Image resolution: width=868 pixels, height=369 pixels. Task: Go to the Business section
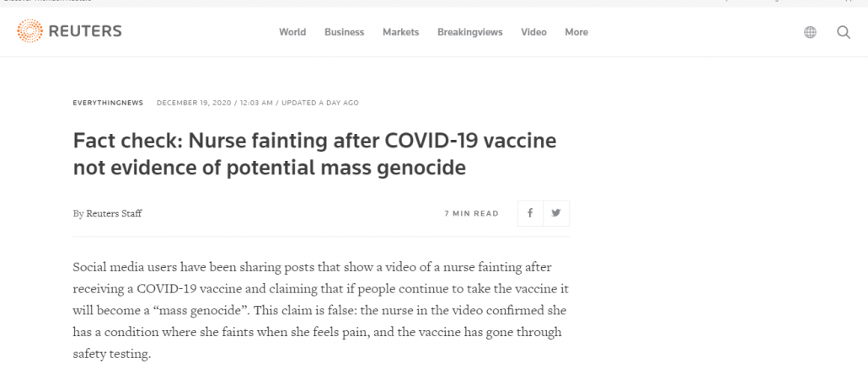[345, 32]
